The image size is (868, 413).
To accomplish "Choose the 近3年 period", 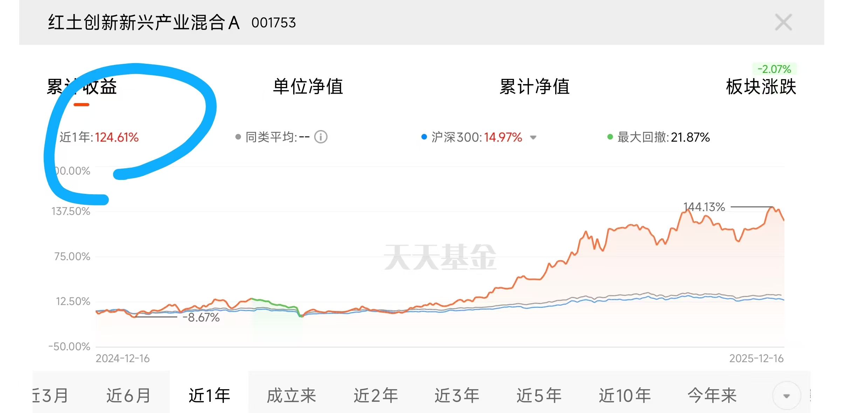I will 457,395.
